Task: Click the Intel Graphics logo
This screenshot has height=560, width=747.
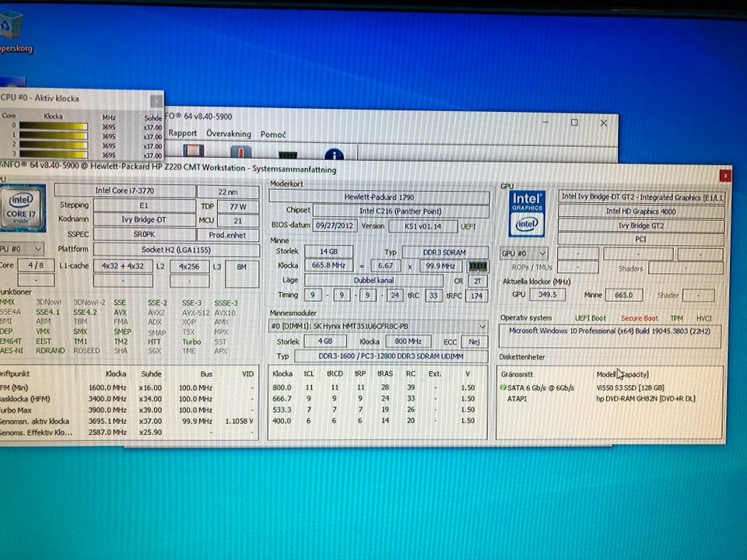Action: tap(527, 214)
